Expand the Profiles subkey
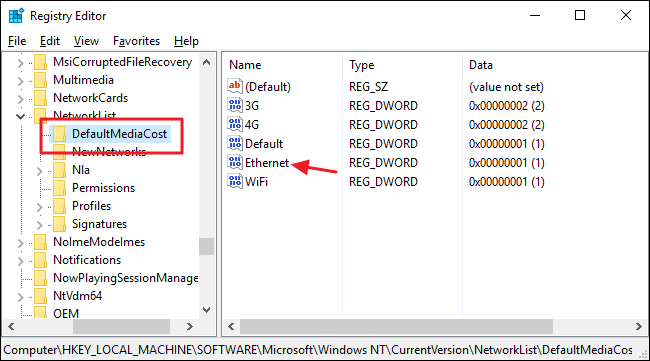 [x=39, y=207]
